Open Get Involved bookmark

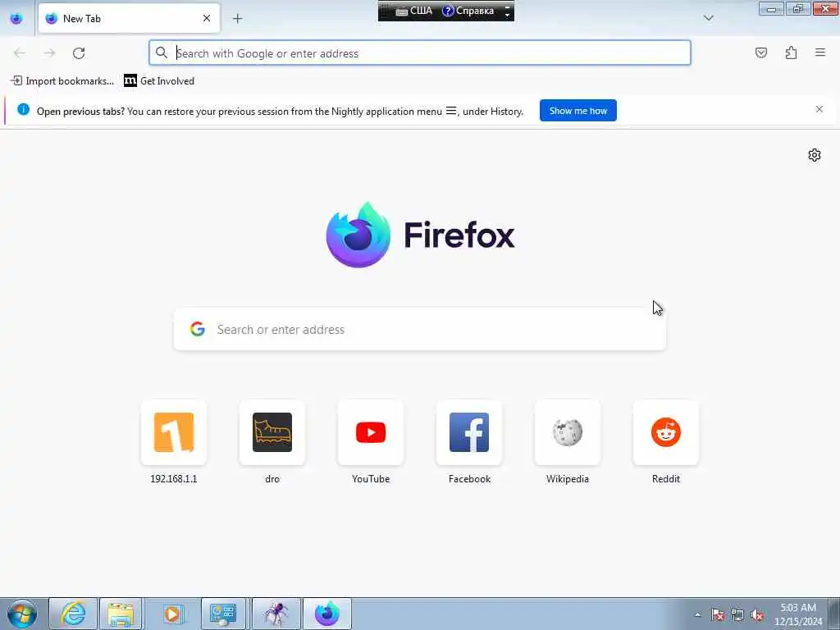pyautogui.click(x=159, y=81)
